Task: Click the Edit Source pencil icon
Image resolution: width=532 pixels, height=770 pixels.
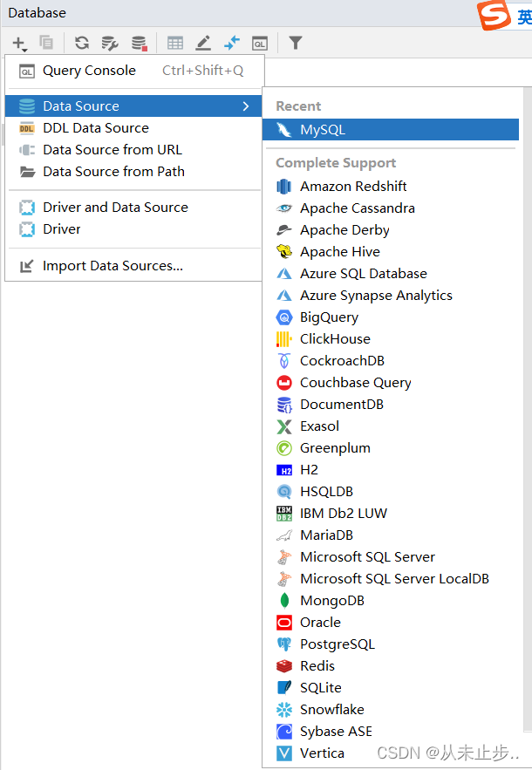Action: coord(203,44)
